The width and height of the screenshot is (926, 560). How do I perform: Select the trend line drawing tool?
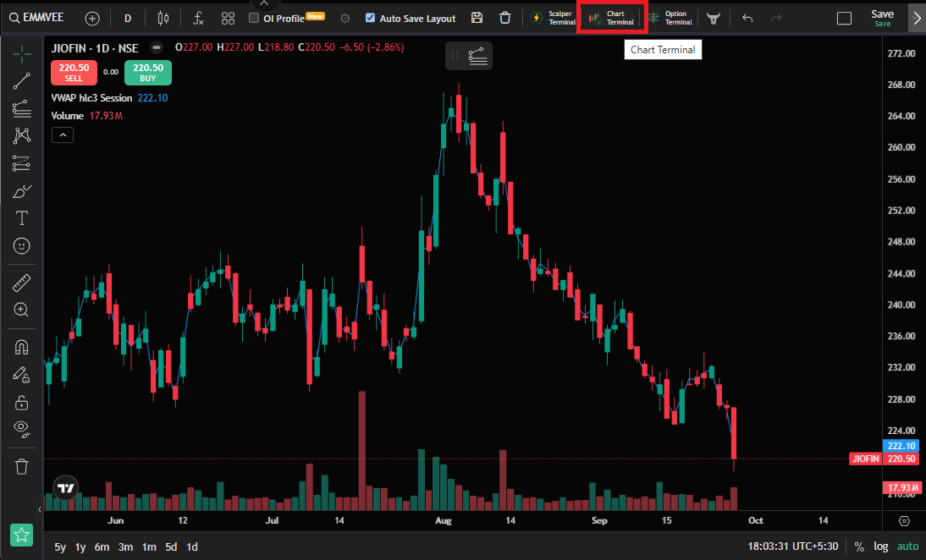[x=22, y=81]
